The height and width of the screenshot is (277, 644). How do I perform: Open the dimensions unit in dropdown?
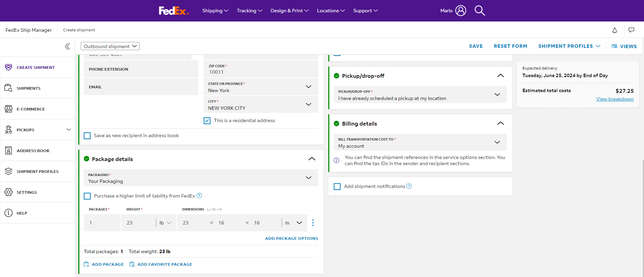tap(294, 223)
